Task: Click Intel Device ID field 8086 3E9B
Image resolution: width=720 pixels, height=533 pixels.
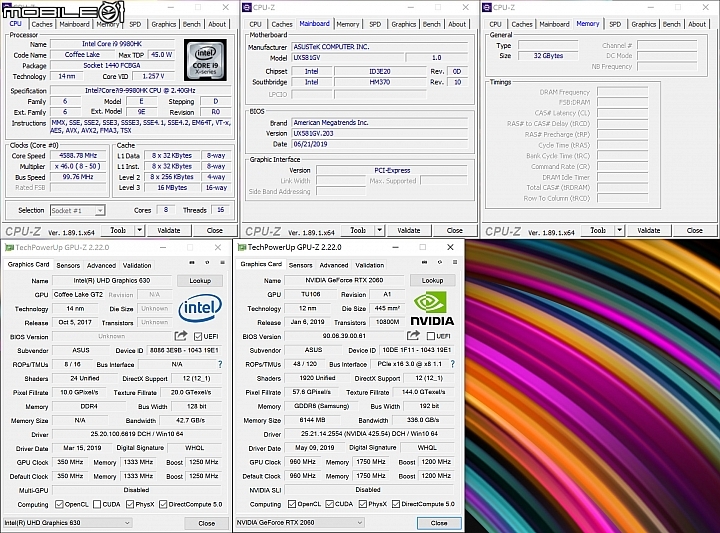Action: (184, 350)
